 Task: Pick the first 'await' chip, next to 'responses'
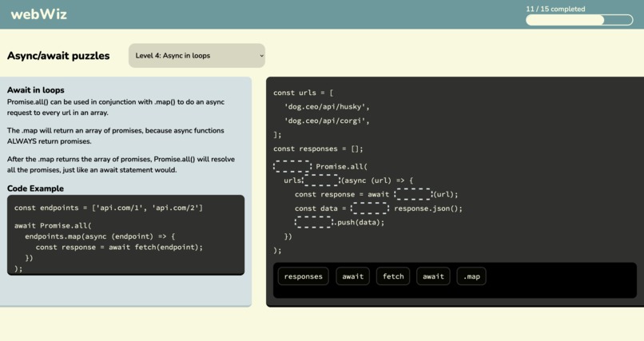pos(353,276)
